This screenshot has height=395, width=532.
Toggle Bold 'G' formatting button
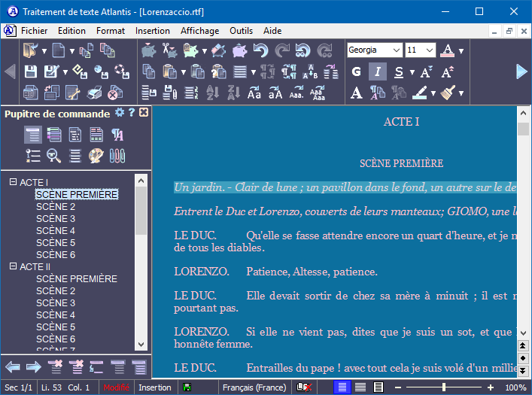pyautogui.click(x=356, y=71)
